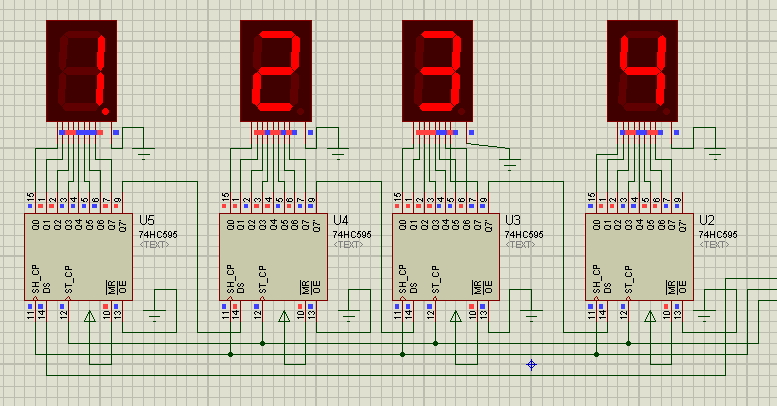Click the ST_CP pin label on U4
The height and width of the screenshot is (406, 777).
[x=263, y=279]
